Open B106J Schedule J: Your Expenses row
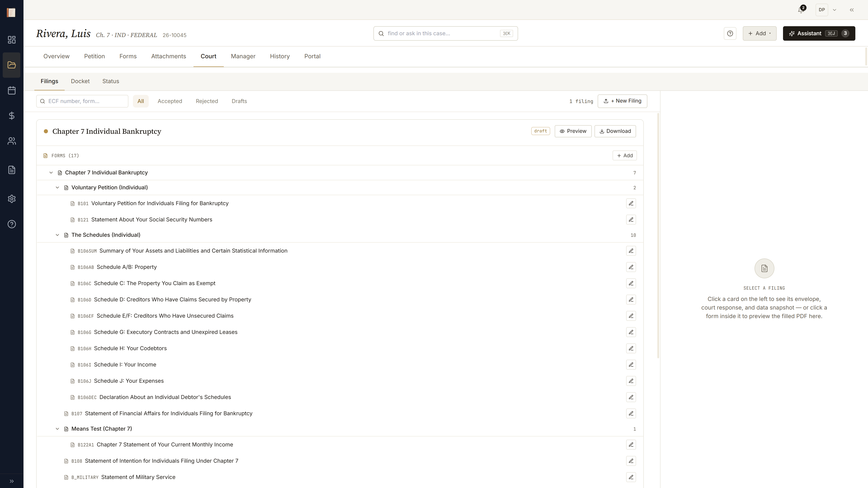Viewport: 868px width, 488px height. tap(340, 381)
